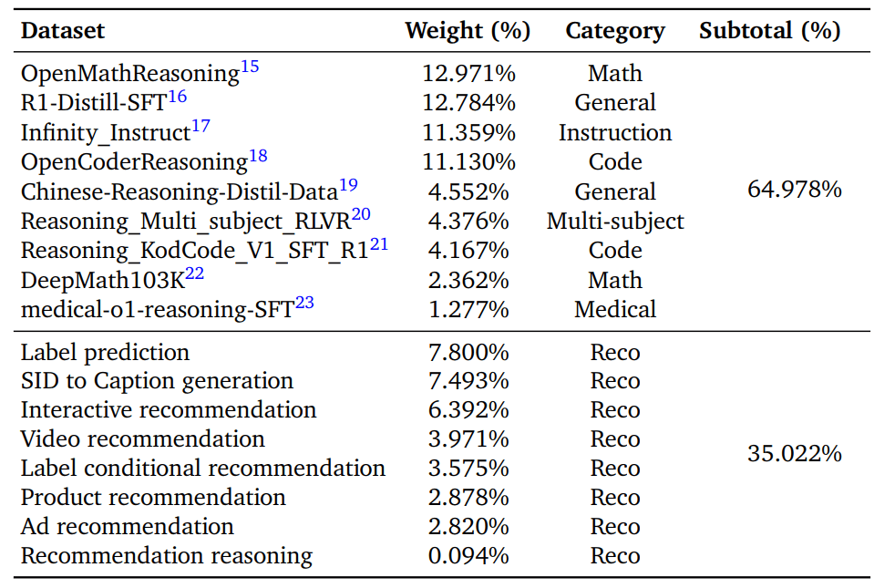Select the 35.022% subtotal value
Image resolution: width=874 pixels, height=588 pixels.
pos(795,453)
